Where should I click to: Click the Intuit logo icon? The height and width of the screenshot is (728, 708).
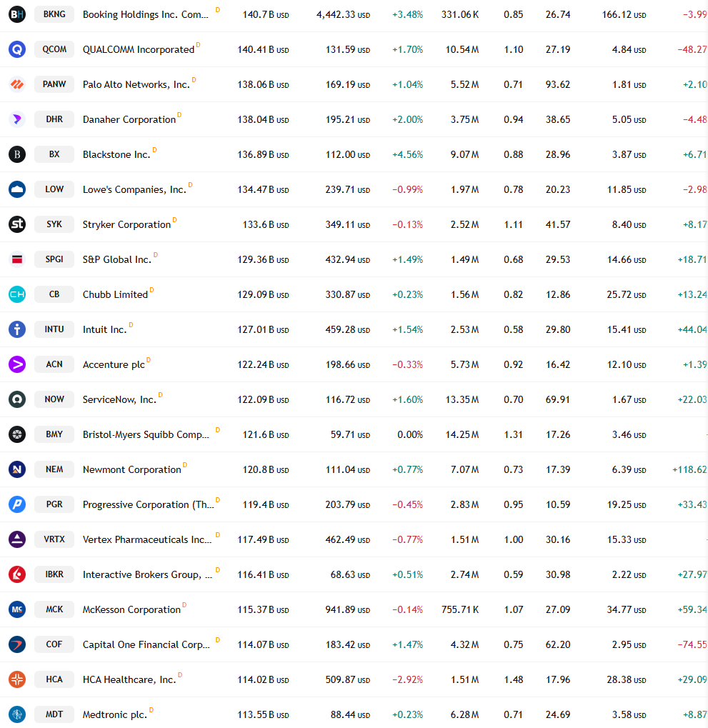17,329
